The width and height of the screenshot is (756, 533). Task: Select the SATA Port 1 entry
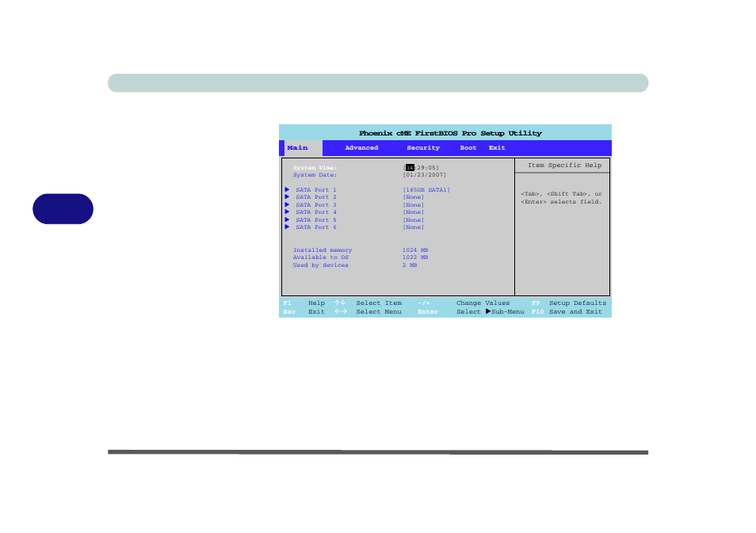316,190
